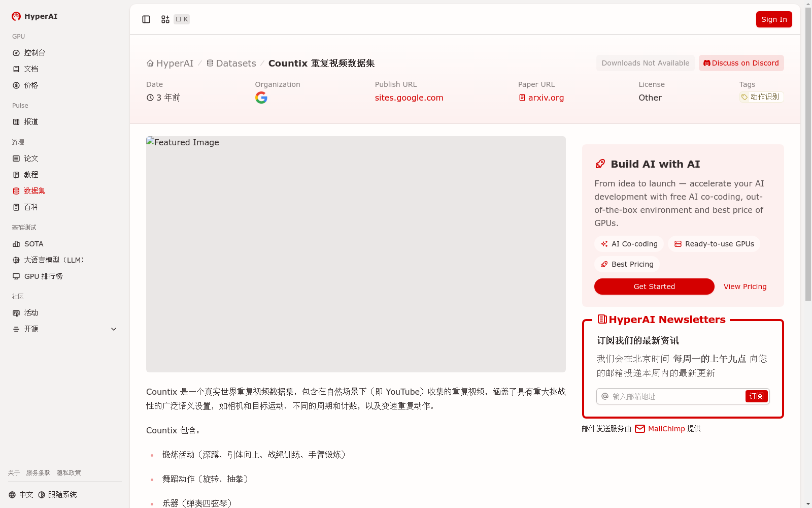Open 服务条款 terms link
Screen dimensions: 812x508
pyautogui.click(x=39, y=473)
